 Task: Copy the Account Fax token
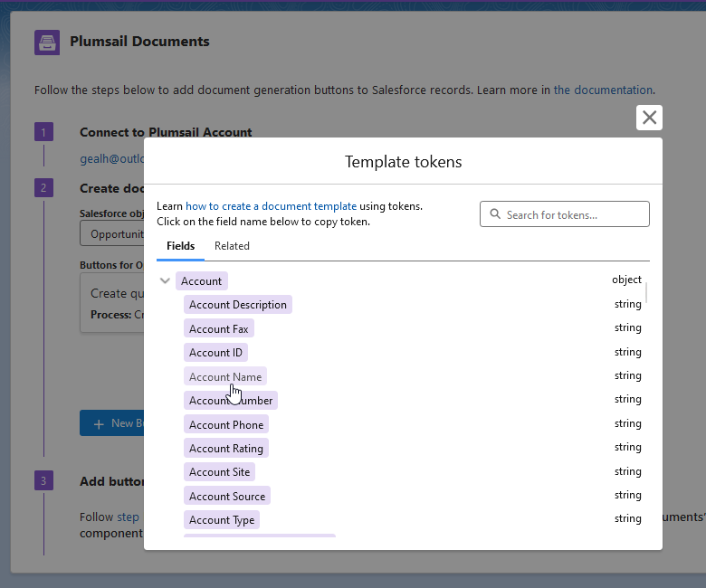(x=219, y=329)
